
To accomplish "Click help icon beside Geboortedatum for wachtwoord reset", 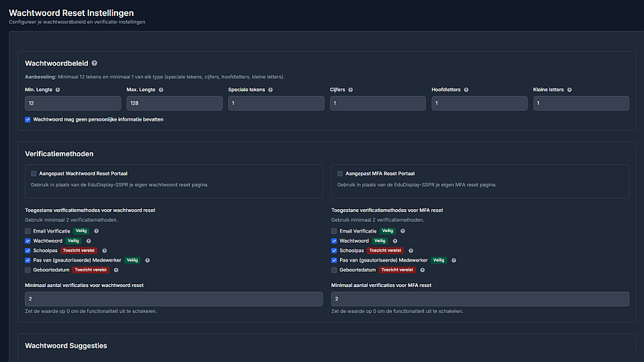I will tap(116, 270).
